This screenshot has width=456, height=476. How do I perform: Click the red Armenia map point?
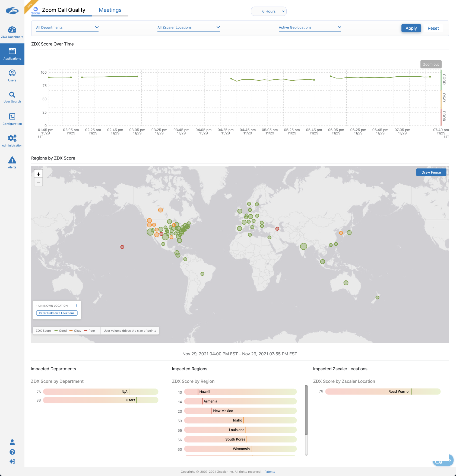[x=277, y=229]
